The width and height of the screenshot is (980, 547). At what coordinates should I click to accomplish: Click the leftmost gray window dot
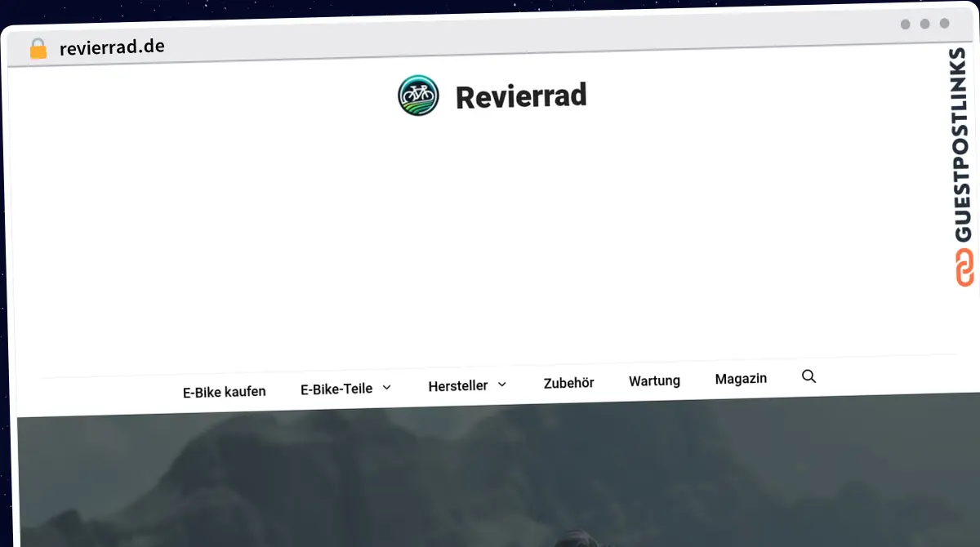pos(905,24)
